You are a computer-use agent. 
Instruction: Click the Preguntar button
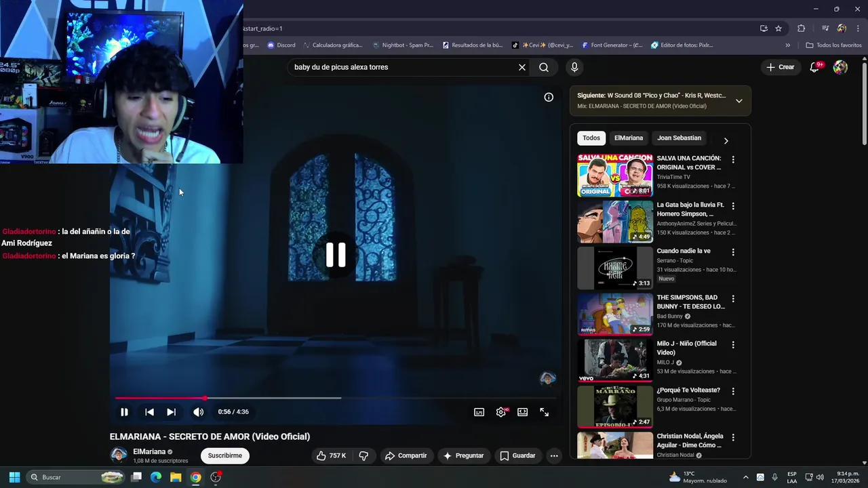tap(464, 455)
